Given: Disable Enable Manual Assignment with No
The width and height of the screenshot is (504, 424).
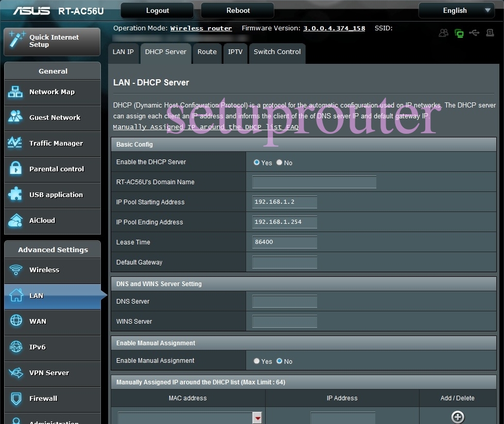Looking at the screenshot, I should 279,361.
